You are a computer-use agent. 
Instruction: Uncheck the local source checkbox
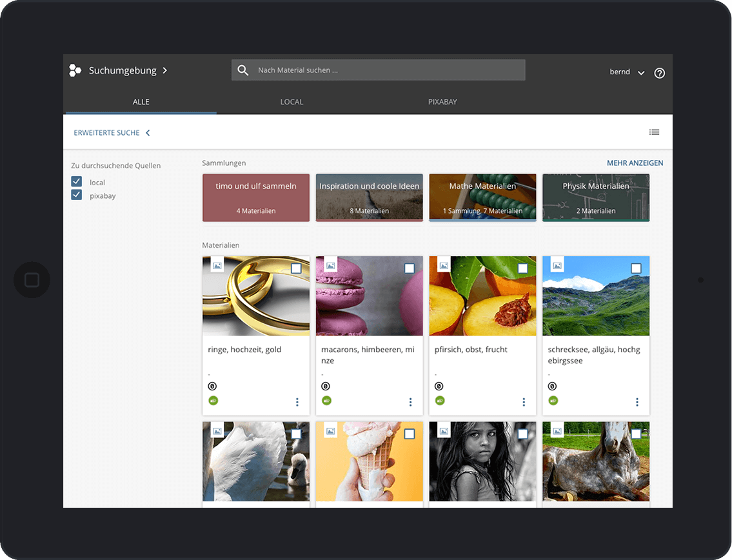tap(77, 182)
